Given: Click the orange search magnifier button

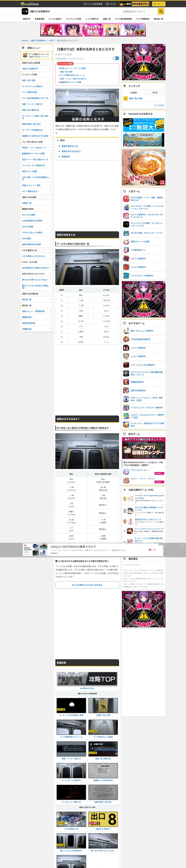Looking at the screenshot, I should (x=161, y=11).
